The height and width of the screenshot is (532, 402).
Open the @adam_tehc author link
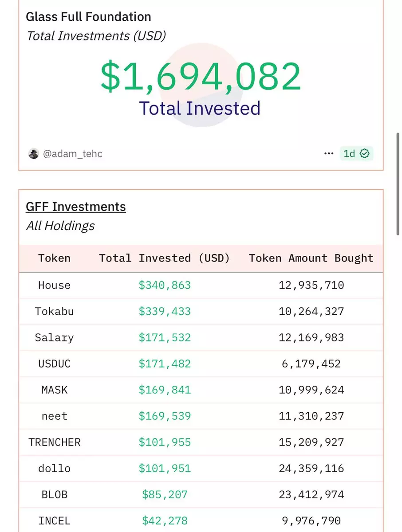coord(72,154)
